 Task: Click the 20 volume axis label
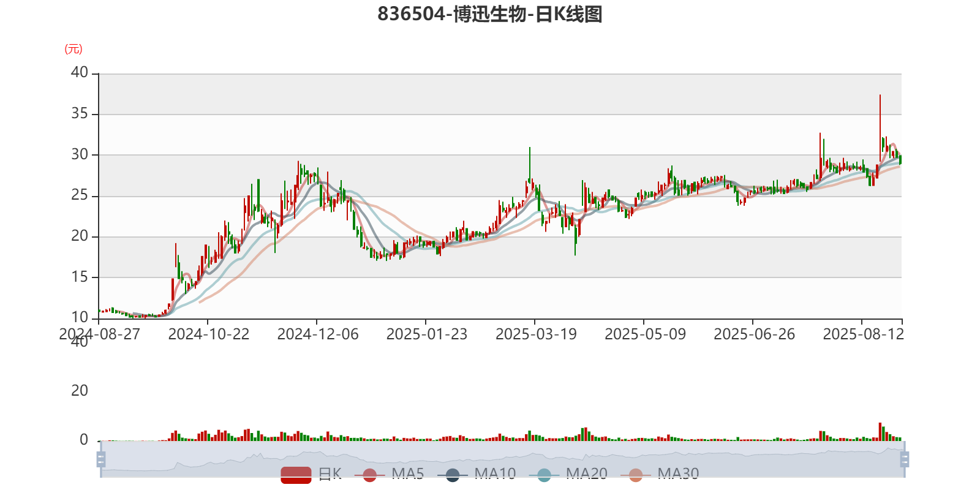[x=80, y=390]
